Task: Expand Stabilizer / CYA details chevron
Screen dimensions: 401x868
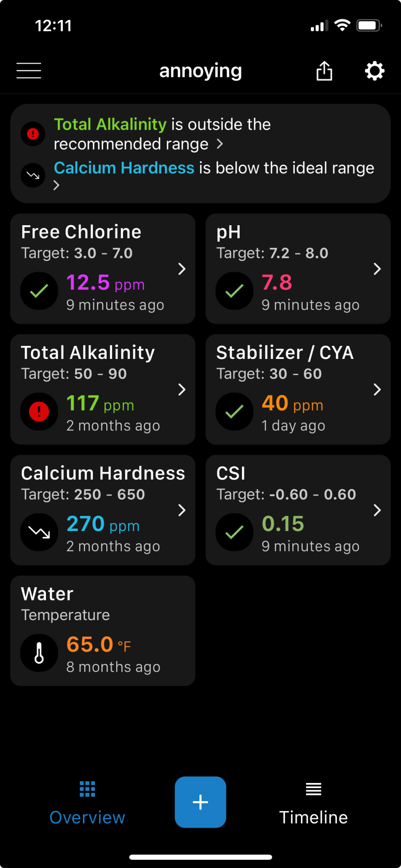Action: (x=377, y=390)
